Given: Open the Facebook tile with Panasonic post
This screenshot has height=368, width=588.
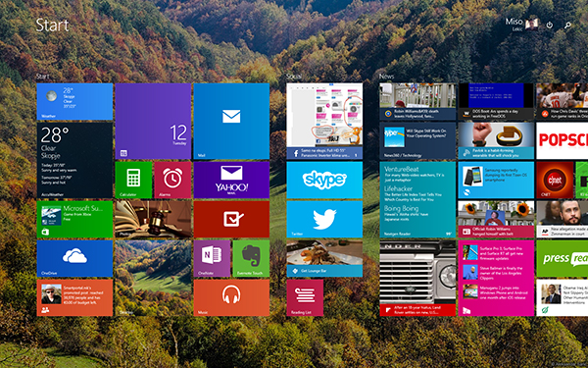Looking at the screenshot, I should click(x=324, y=121).
